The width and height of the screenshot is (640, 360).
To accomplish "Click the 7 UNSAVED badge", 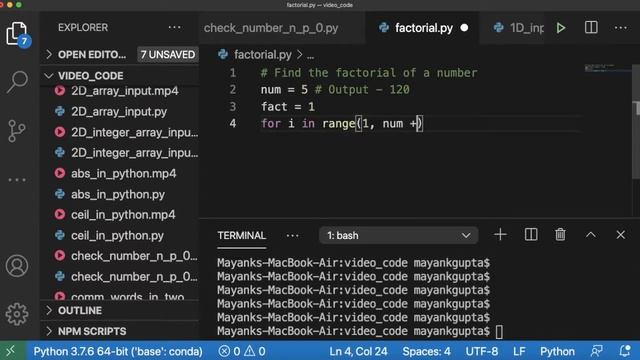I will (168, 54).
